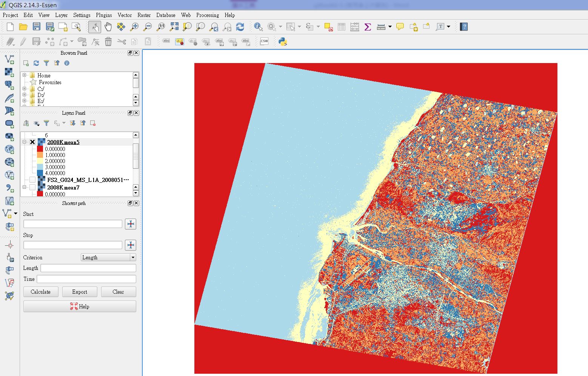Click the Stop point input field
The image size is (588, 376).
coord(73,245)
